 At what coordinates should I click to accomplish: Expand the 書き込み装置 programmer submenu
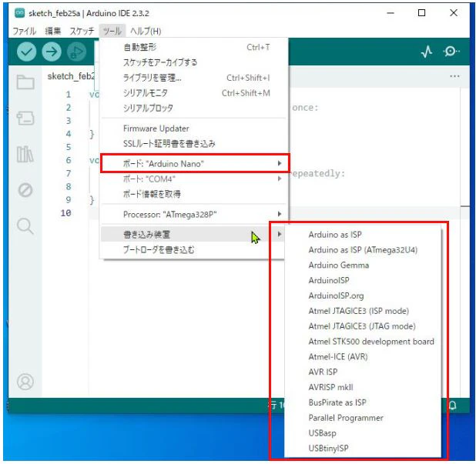(193, 234)
